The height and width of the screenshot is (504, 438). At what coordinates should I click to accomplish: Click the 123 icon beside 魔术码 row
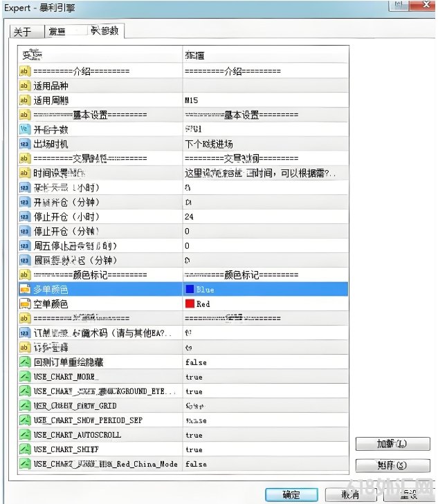(24, 333)
